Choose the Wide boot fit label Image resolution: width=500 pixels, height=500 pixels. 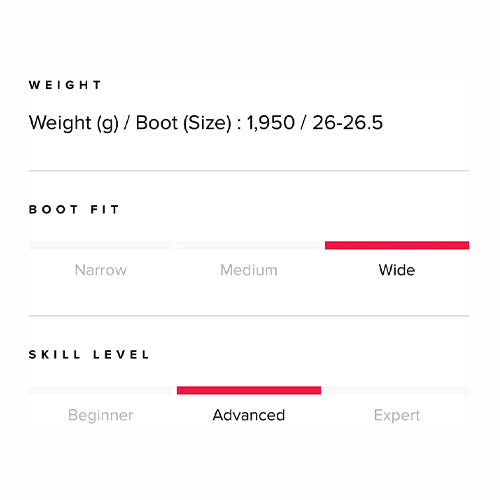click(x=397, y=270)
